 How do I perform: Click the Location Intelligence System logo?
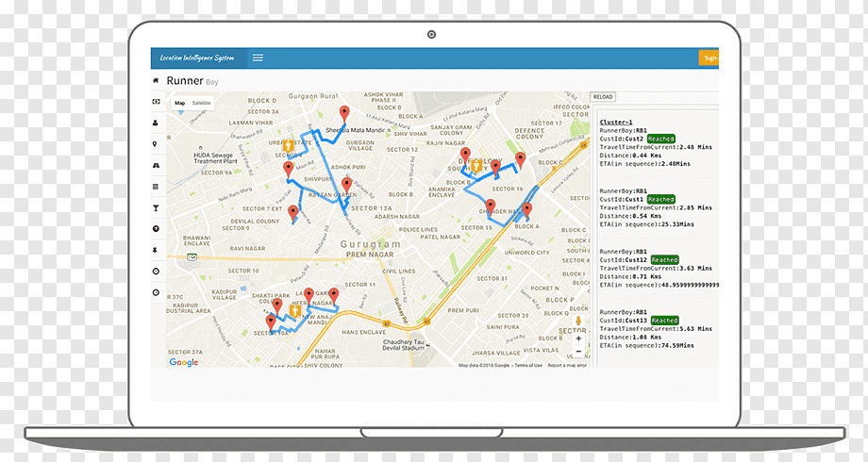[197, 58]
